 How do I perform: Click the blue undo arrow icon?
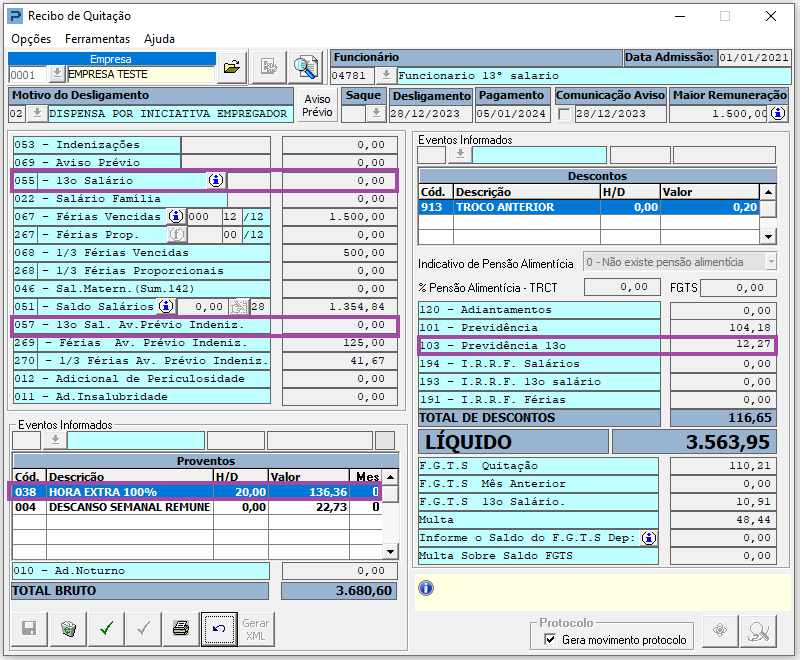click(x=218, y=628)
